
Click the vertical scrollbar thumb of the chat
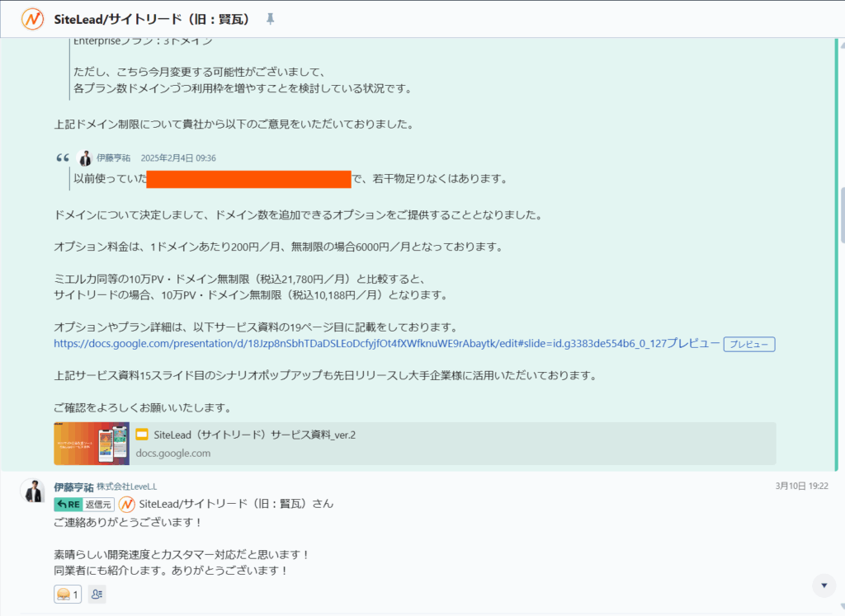pyautogui.click(x=842, y=215)
